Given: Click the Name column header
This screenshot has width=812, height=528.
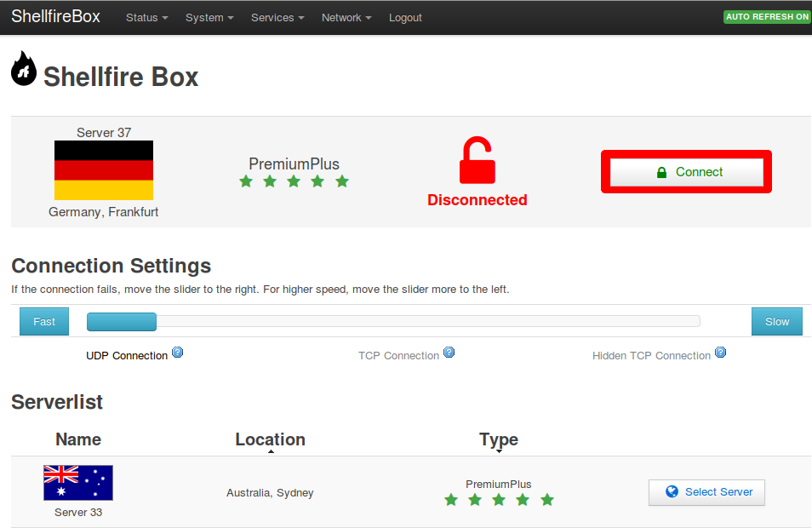Looking at the screenshot, I should 78,439.
